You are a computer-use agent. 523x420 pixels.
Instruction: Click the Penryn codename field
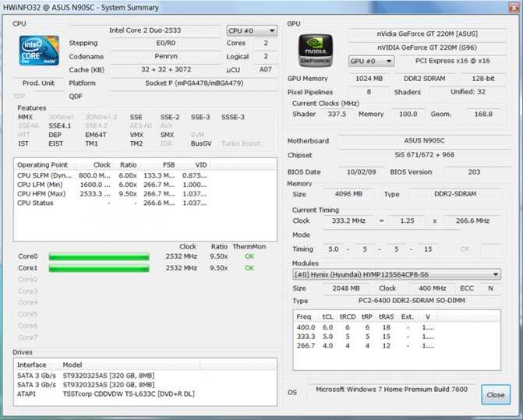(166, 56)
